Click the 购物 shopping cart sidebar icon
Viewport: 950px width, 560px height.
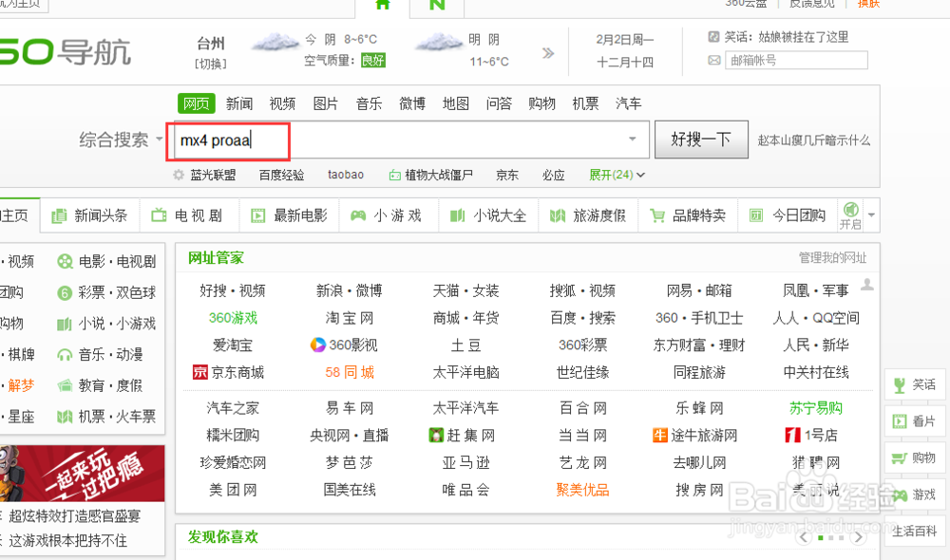tap(898, 457)
